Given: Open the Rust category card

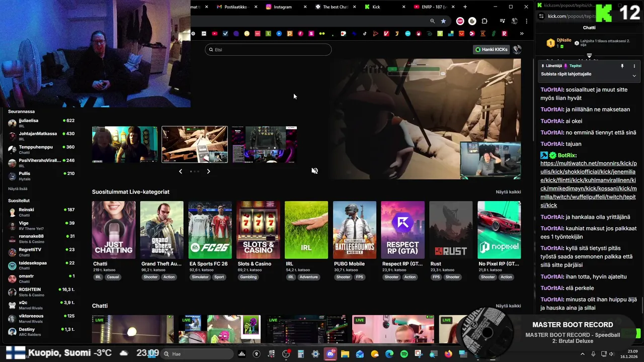Looking at the screenshot, I should coord(451,230).
